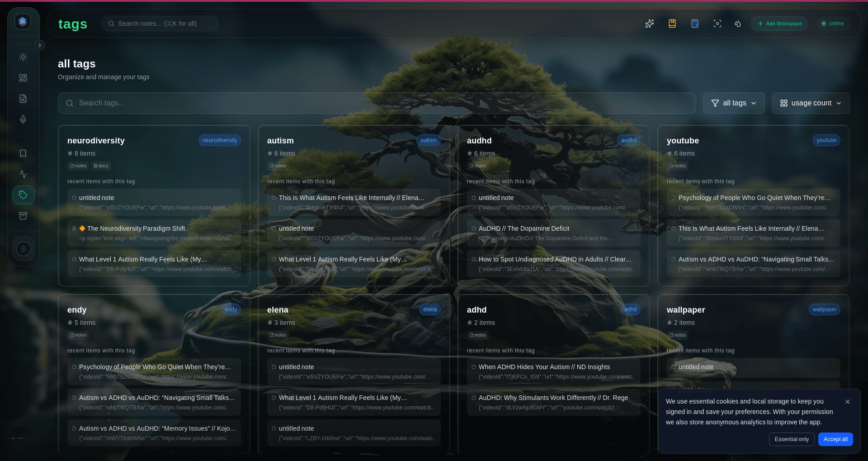Open How to Spot Undiagnosed AuDHD note
Screen dimensions: 868x461
coord(554,264)
